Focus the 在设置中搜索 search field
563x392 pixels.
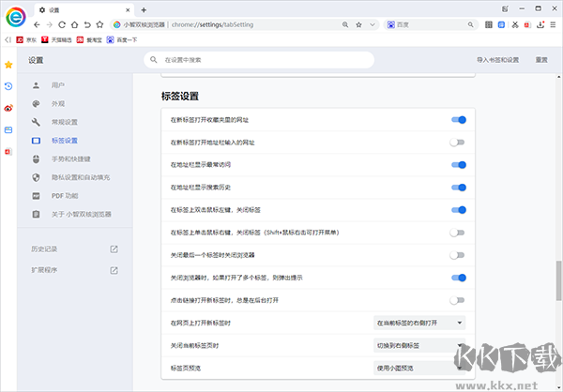(259, 60)
